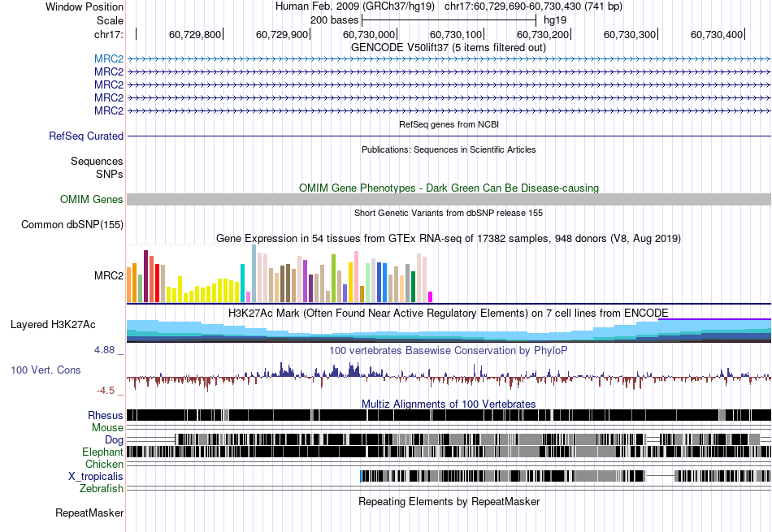The image size is (772, 532).
Task: Click the chr17:60,729,690-60,730,430 position text
Action: tap(533, 6)
